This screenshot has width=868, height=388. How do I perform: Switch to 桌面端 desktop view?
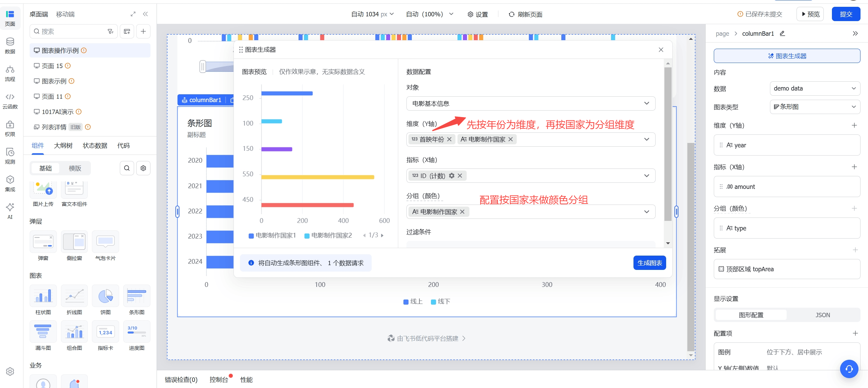(39, 14)
